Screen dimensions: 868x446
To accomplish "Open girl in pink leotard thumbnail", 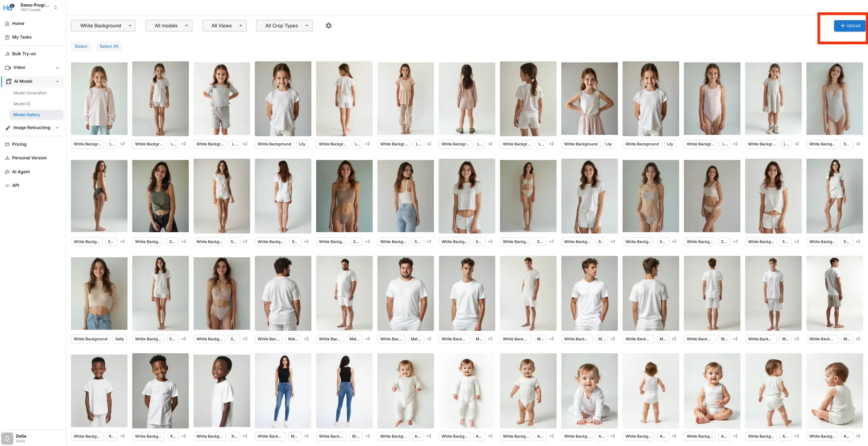I will coord(712,99).
